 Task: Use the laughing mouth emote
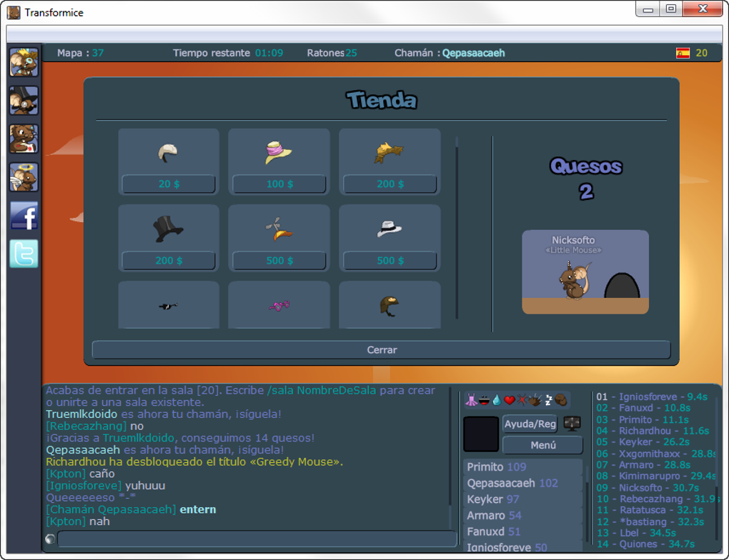(x=484, y=400)
